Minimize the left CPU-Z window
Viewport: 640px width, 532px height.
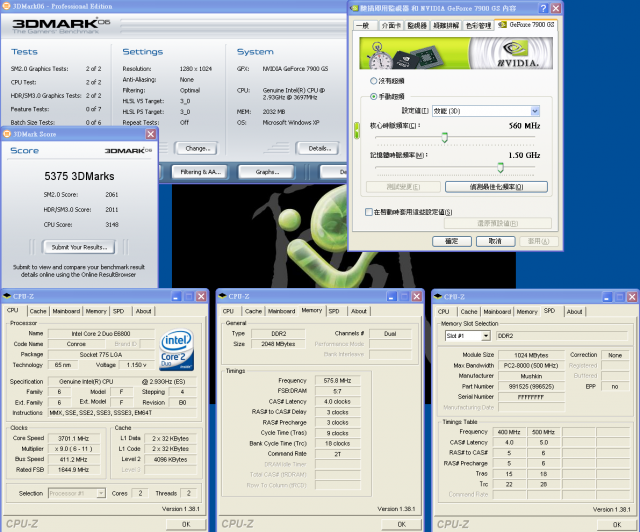(176, 296)
